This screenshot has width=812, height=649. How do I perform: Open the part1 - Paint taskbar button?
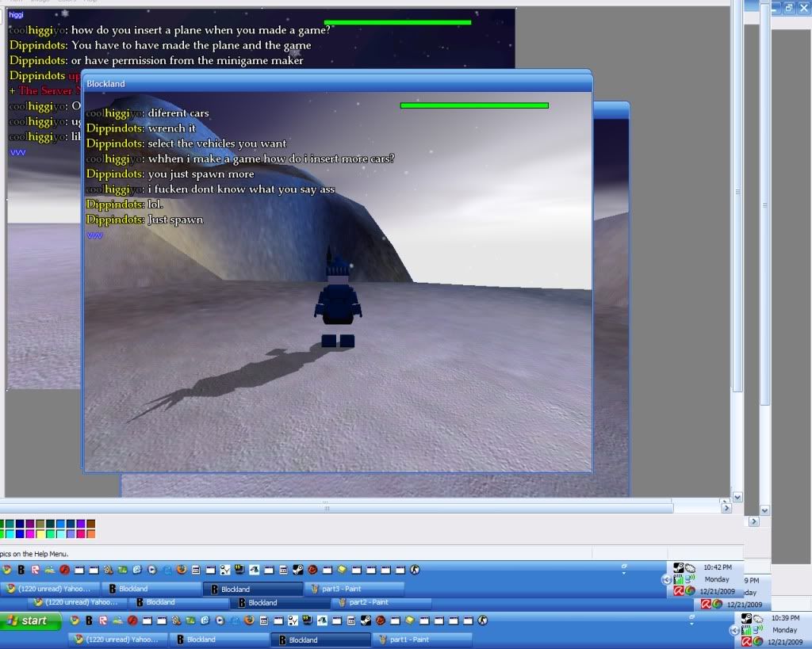coord(423,639)
